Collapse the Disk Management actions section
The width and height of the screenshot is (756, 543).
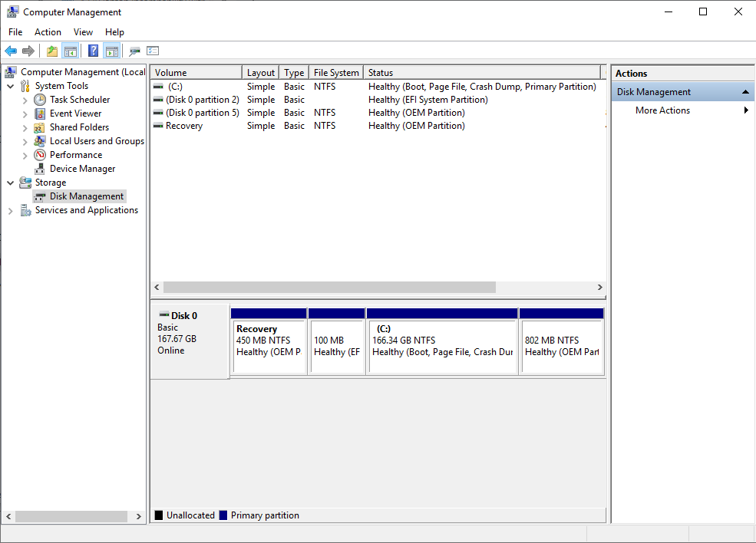[744, 92]
